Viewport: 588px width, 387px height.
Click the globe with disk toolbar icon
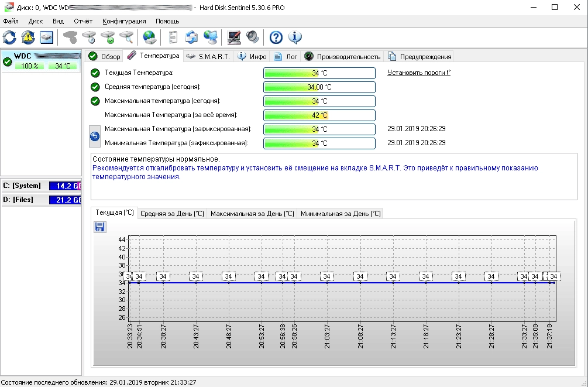click(149, 37)
